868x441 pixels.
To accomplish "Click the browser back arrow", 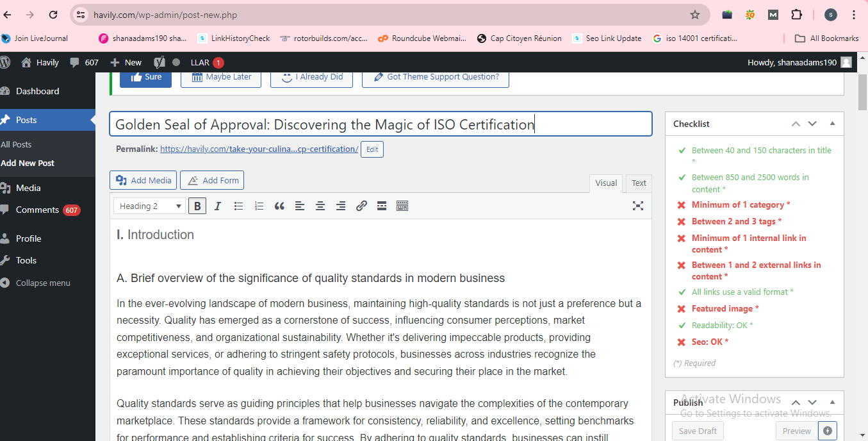I will click(7, 15).
